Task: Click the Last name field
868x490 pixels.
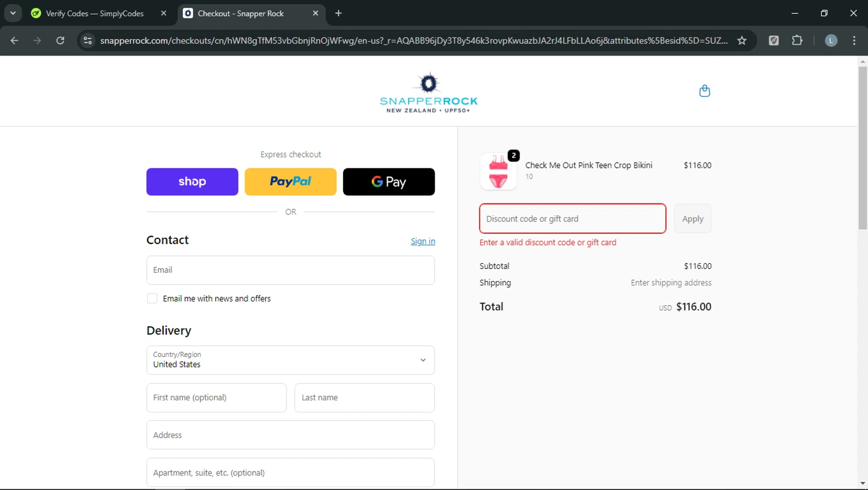Action: [365, 397]
